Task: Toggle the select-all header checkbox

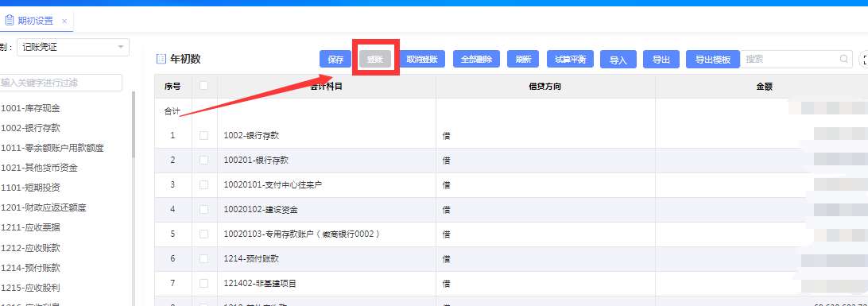Action: point(203,86)
